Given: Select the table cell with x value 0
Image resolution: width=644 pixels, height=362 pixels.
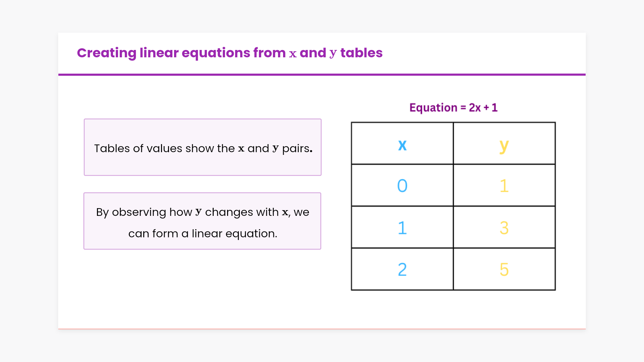Looking at the screenshot, I should tap(402, 185).
